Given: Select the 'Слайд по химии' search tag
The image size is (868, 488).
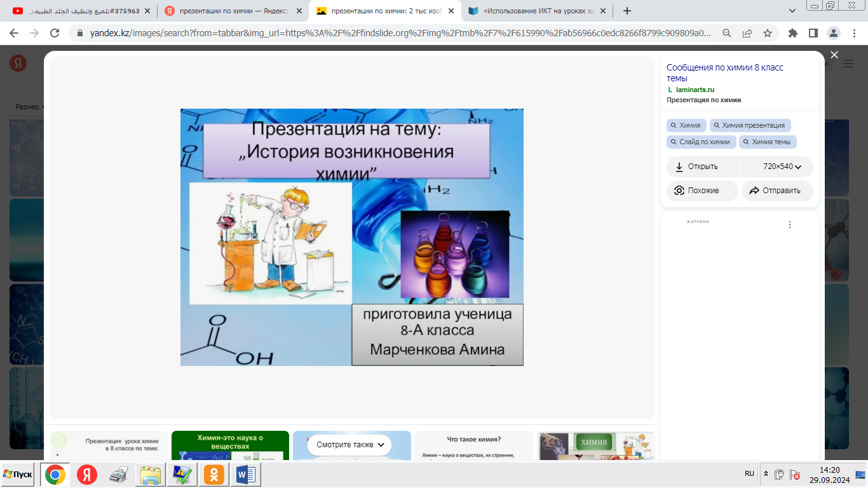Looking at the screenshot, I should (x=702, y=142).
